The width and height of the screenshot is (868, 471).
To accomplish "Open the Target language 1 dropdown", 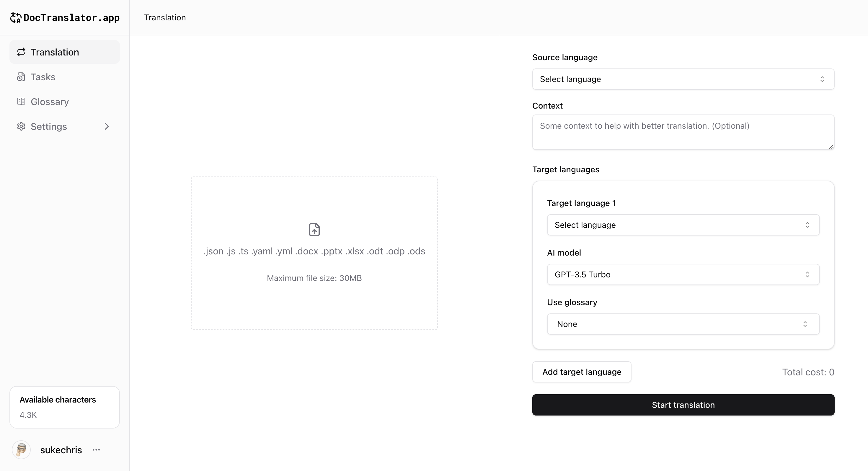I will tap(683, 225).
